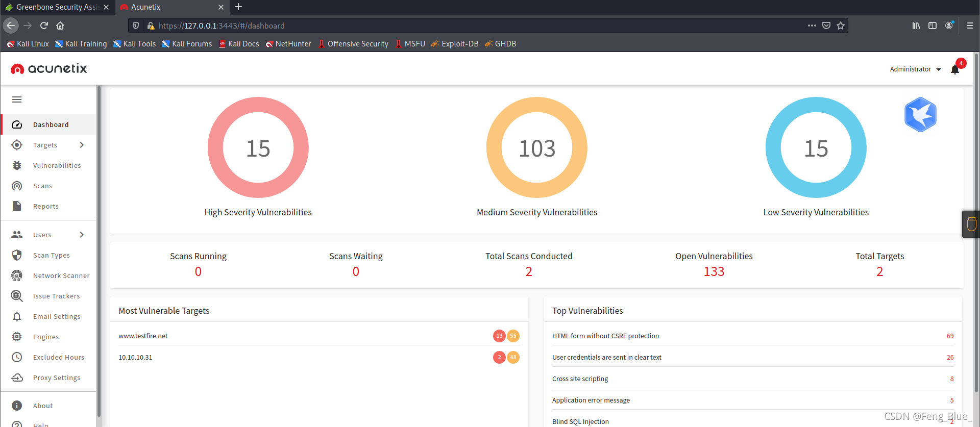Click Open Vulnerabilities count 133
Image resolution: width=980 pixels, height=427 pixels.
(714, 271)
